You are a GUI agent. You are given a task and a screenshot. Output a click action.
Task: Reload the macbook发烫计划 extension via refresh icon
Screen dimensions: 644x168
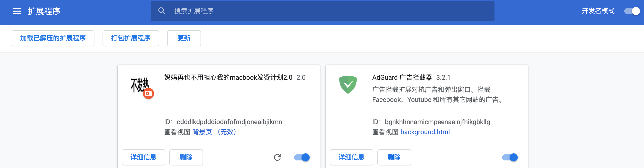[277, 157]
